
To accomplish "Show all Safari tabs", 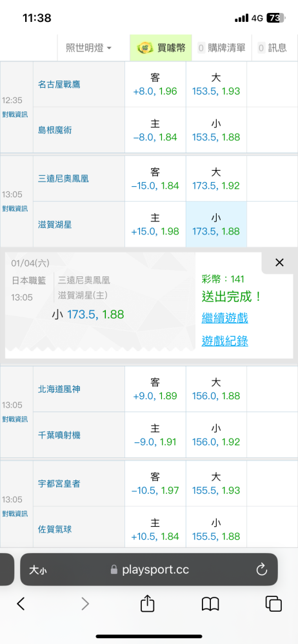I will click(273, 603).
